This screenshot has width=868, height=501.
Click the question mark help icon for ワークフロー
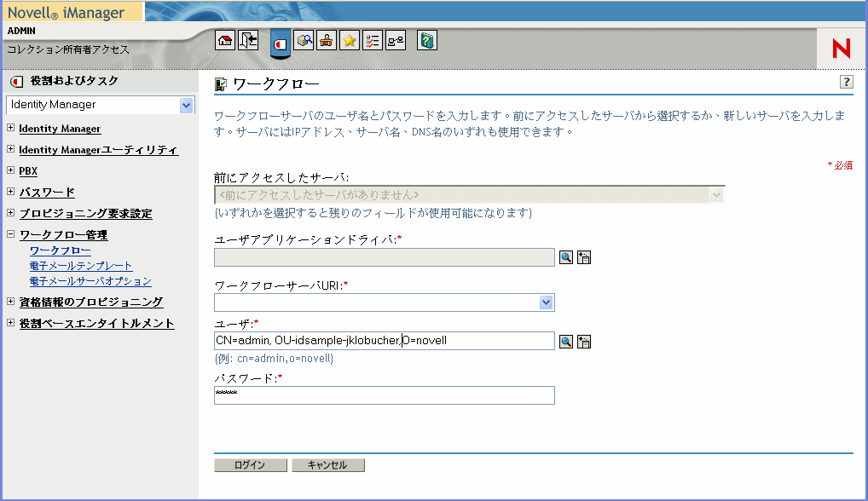[x=846, y=82]
